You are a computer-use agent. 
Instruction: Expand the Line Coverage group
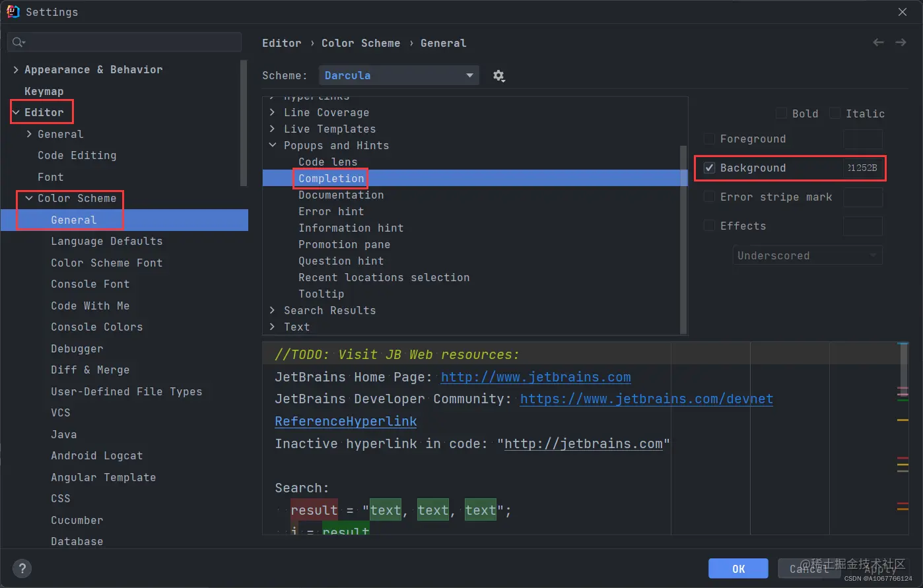pyautogui.click(x=272, y=112)
